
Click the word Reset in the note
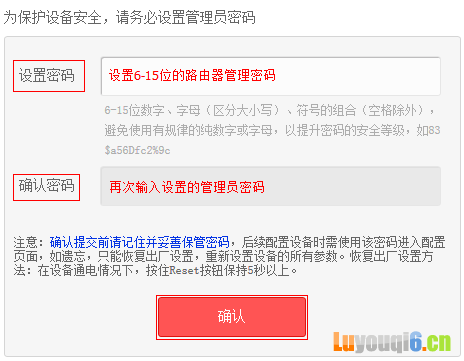click(x=184, y=270)
